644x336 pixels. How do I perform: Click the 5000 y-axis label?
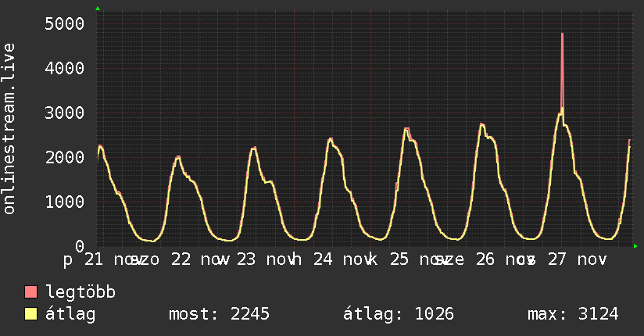point(65,23)
